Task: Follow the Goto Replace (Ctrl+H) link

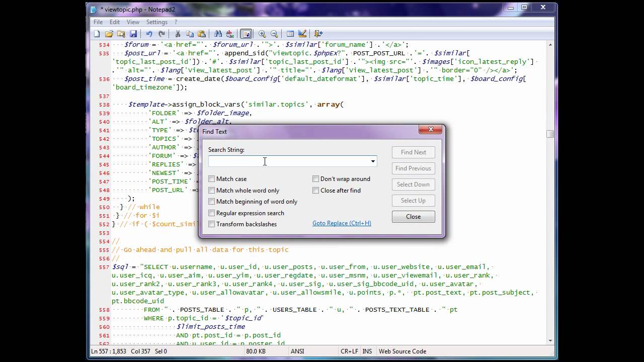Action: [342, 223]
